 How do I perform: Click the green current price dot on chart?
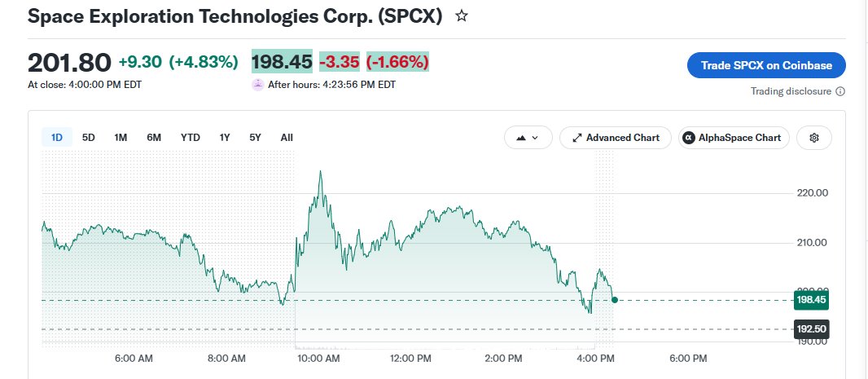pos(615,300)
